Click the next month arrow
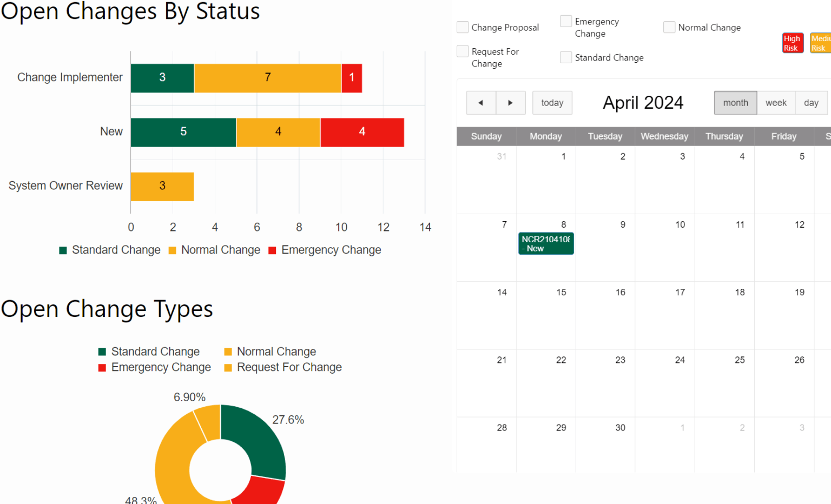 coord(511,103)
